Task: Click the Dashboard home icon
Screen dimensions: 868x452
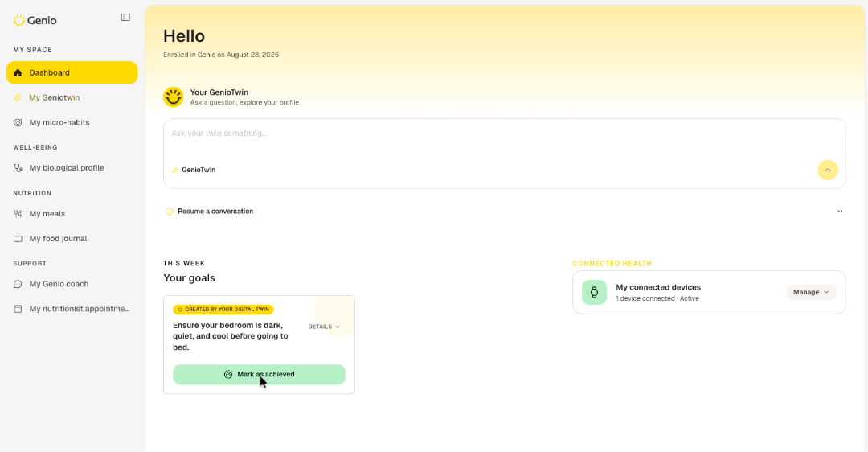Action: click(x=18, y=72)
